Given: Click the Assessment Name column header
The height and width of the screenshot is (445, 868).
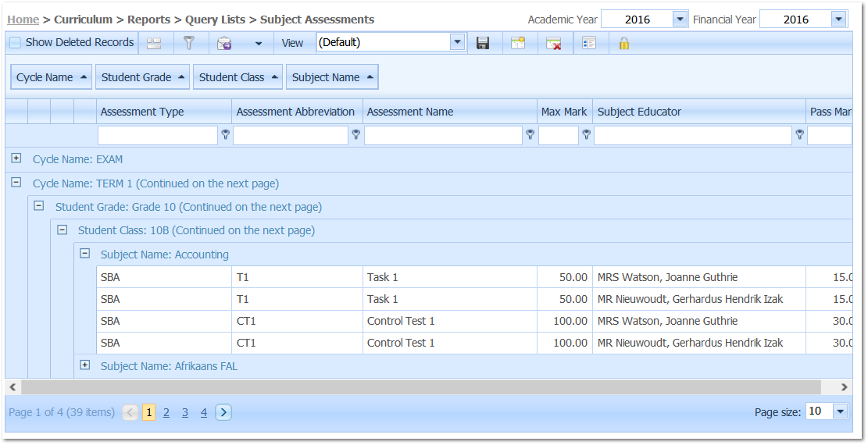Looking at the screenshot, I should [450, 112].
